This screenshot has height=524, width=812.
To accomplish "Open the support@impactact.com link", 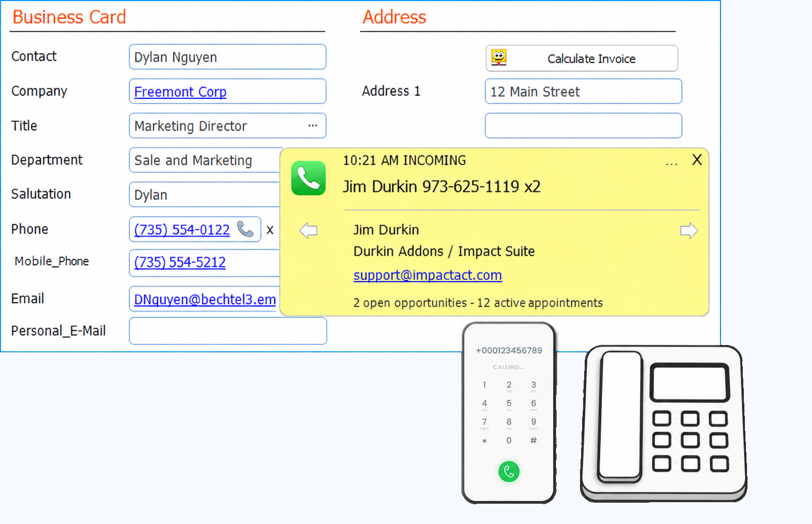I will 428,275.
